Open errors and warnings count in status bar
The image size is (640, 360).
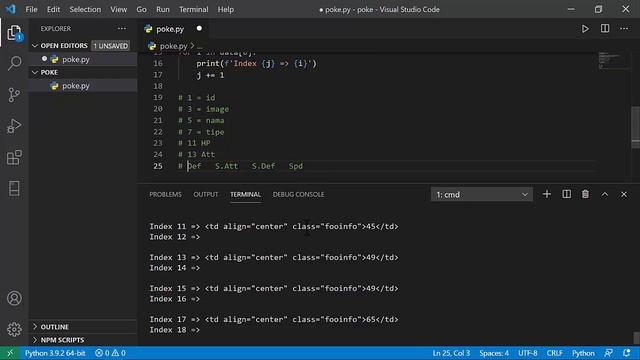110,353
